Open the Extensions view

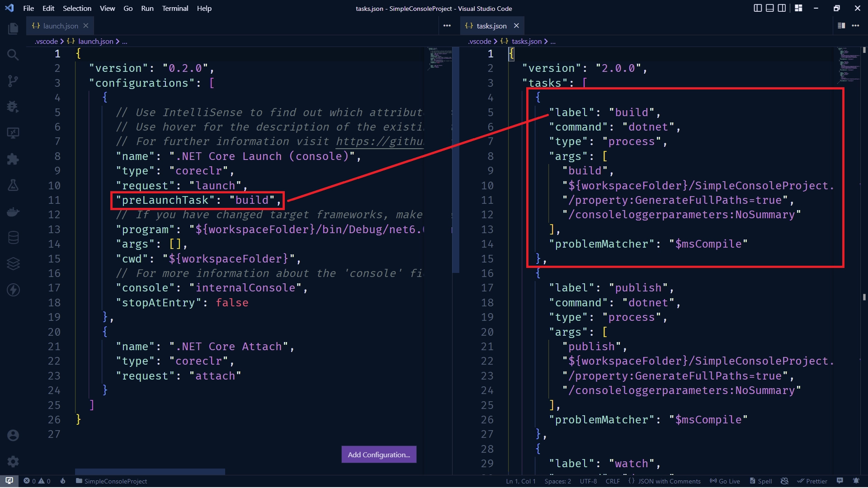click(x=13, y=159)
